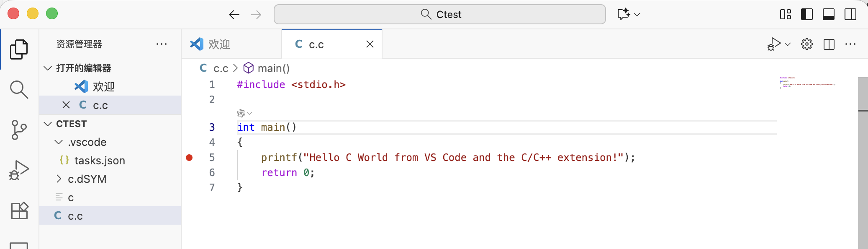Open Run and Debug view in activity bar
The image size is (868, 249).
coord(19,170)
